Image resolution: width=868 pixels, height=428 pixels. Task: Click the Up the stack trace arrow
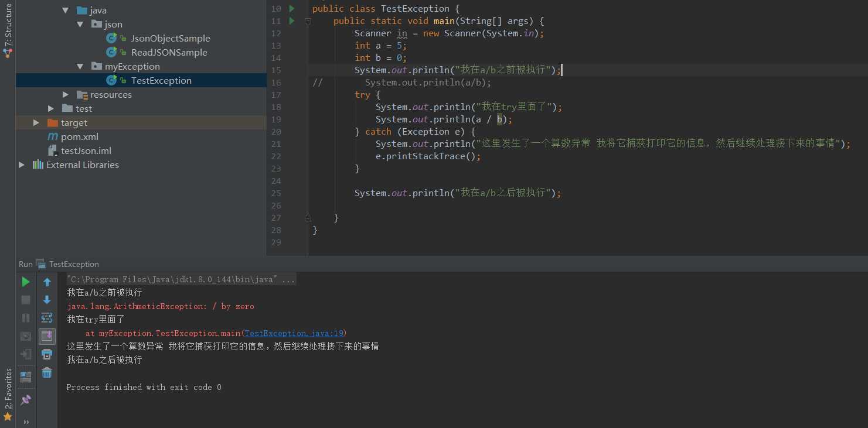point(47,282)
